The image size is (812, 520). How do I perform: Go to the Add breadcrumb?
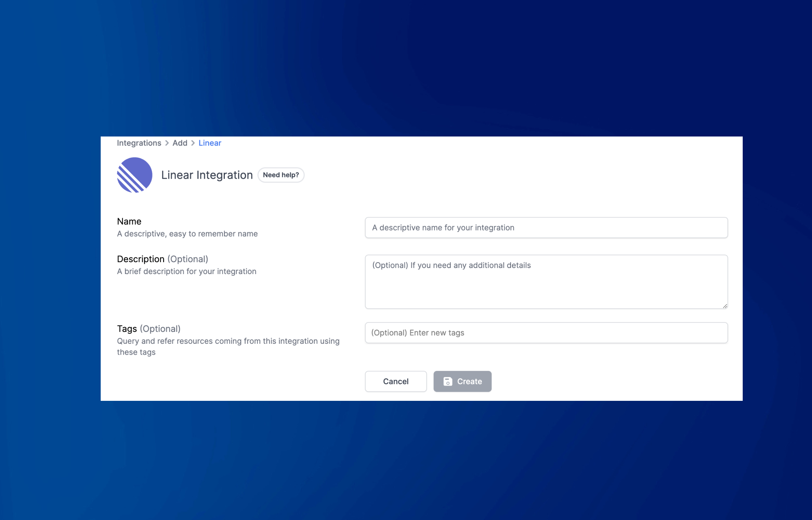pos(180,143)
